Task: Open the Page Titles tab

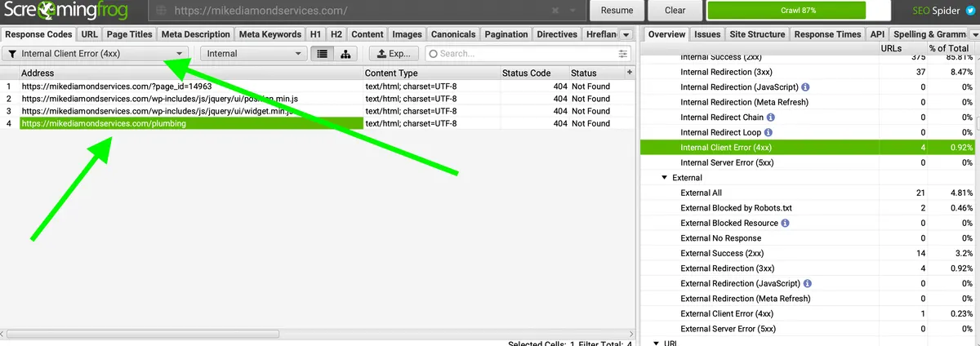Action: tap(130, 34)
